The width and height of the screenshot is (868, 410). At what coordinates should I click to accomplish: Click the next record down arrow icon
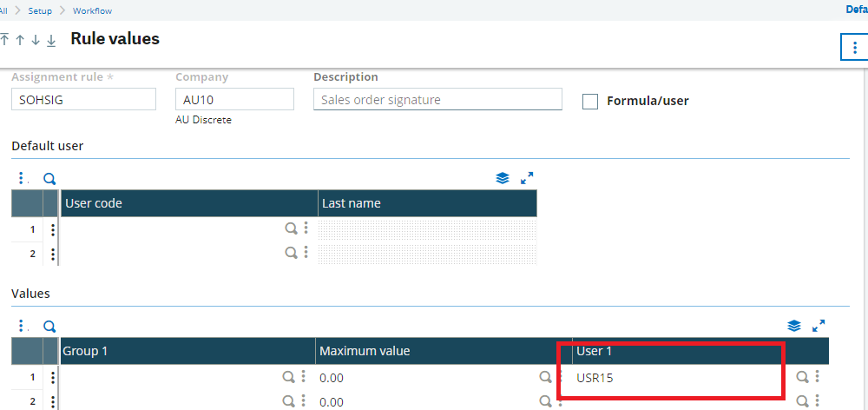[x=35, y=41]
